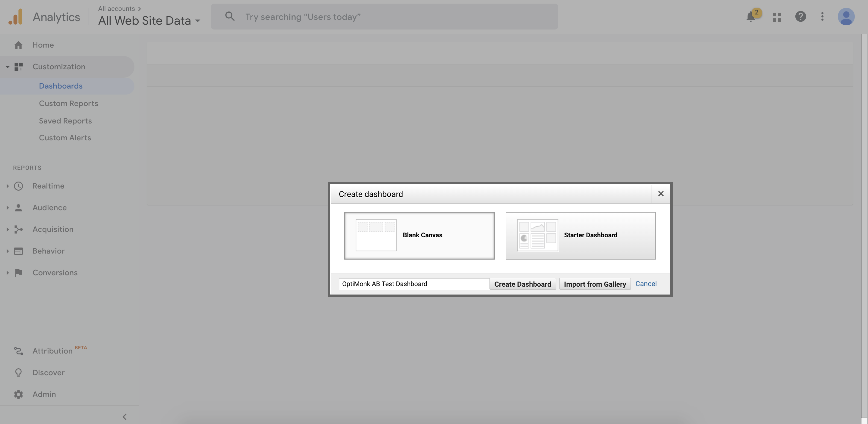This screenshot has width=868, height=424.
Task: Open Discover in the sidebar
Action: pyautogui.click(x=49, y=373)
